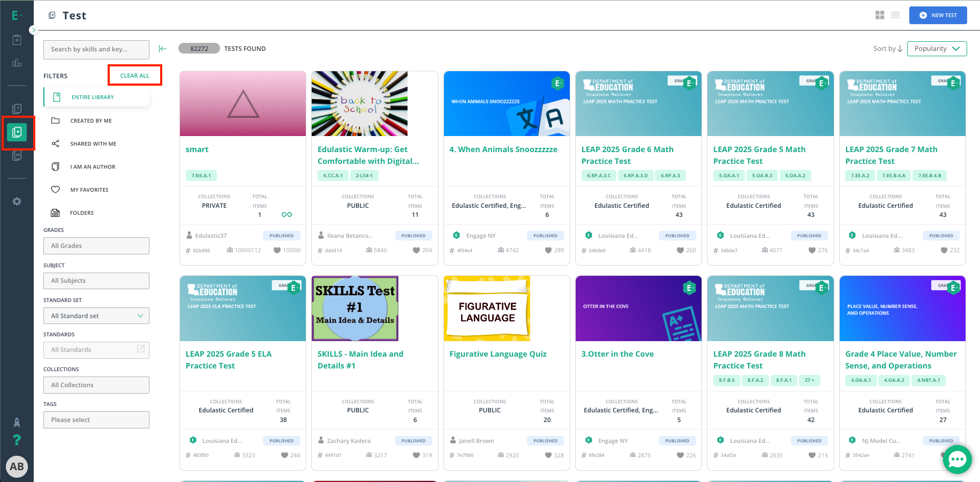Viewport: 980px width, 482px height.
Task: Open the AB user avatar
Action: (x=17, y=466)
